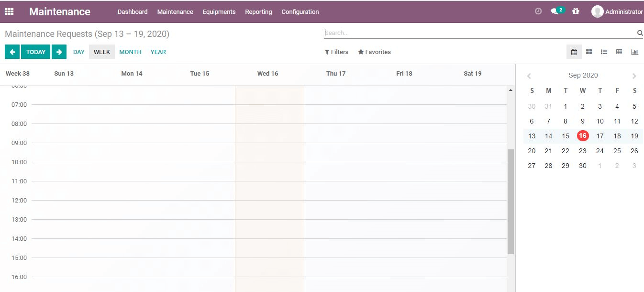
Task: Click the gift icon in top bar
Action: pyautogui.click(x=576, y=11)
